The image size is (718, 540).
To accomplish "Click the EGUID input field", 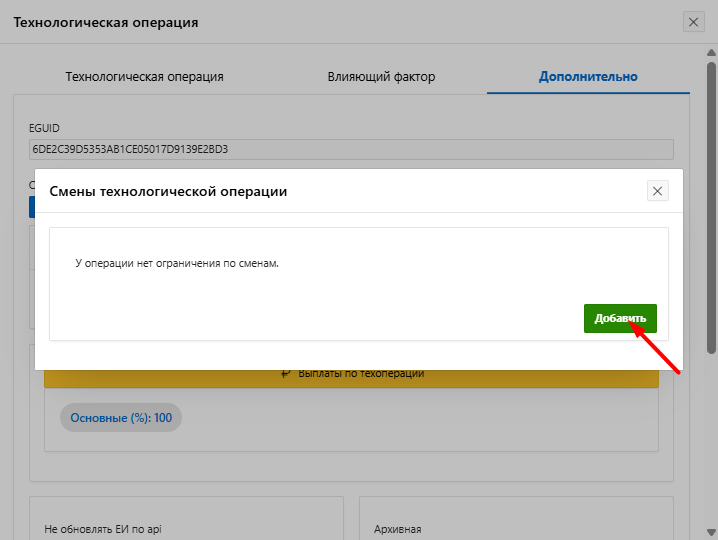I will coord(351,149).
